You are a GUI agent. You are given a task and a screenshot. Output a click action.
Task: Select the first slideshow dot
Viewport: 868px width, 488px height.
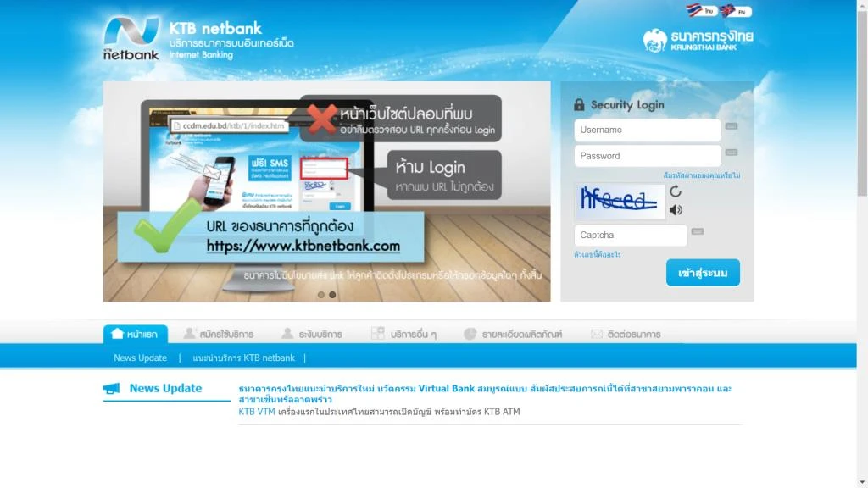tap(321, 295)
